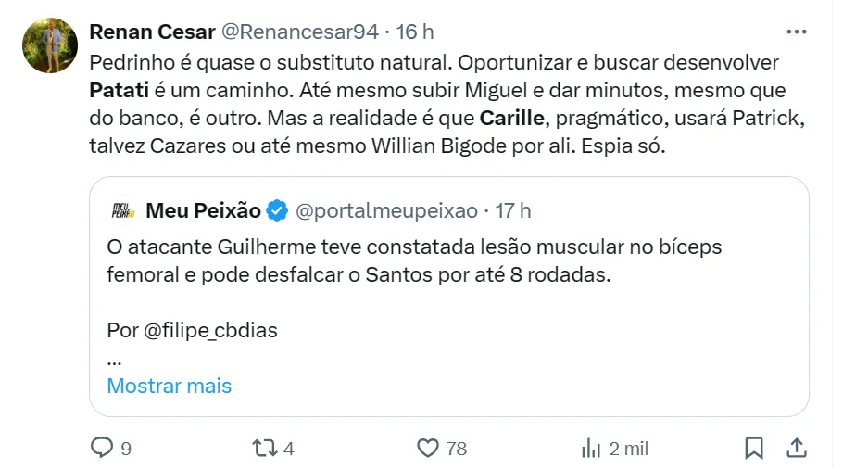The height and width of the screenshot is (469, 868).
Task: Open tweet analytics views icon
Action: pos(591,449)
